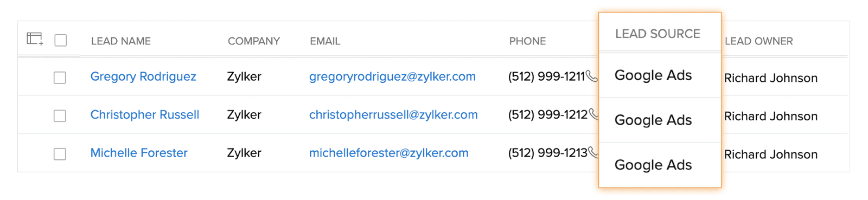Viewport: 868px width, 200px height.
Task: Sort by Company column header
Action: (254, 41)
